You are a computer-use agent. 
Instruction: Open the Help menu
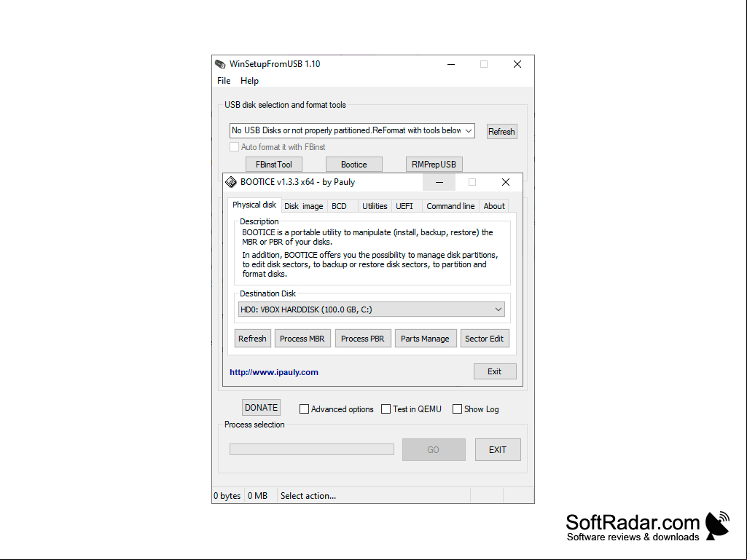click(x=249, y=81)
